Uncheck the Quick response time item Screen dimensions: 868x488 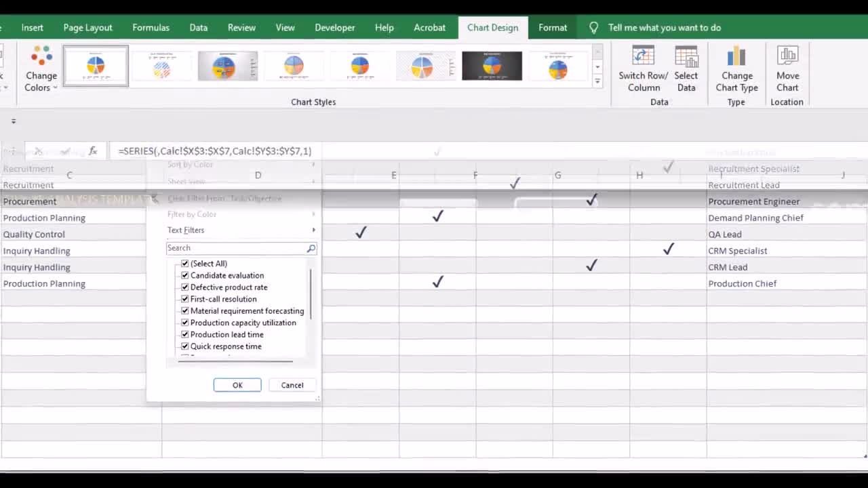point(184,346)
